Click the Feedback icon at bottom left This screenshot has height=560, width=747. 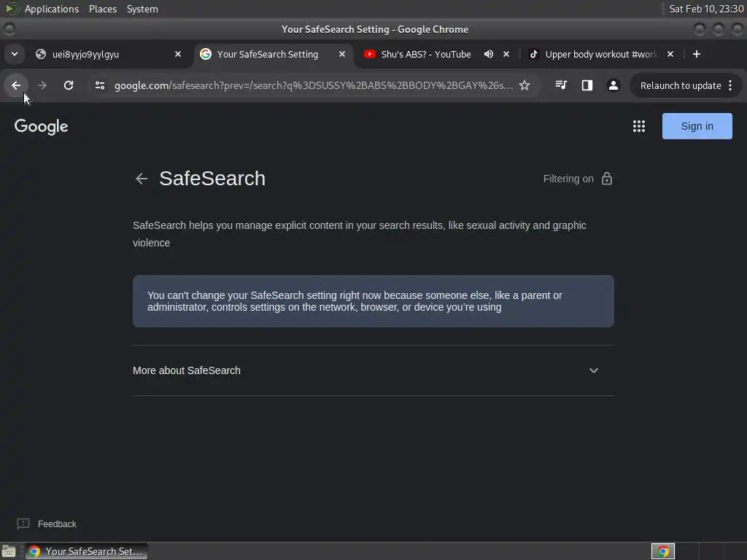coord(23,524)
